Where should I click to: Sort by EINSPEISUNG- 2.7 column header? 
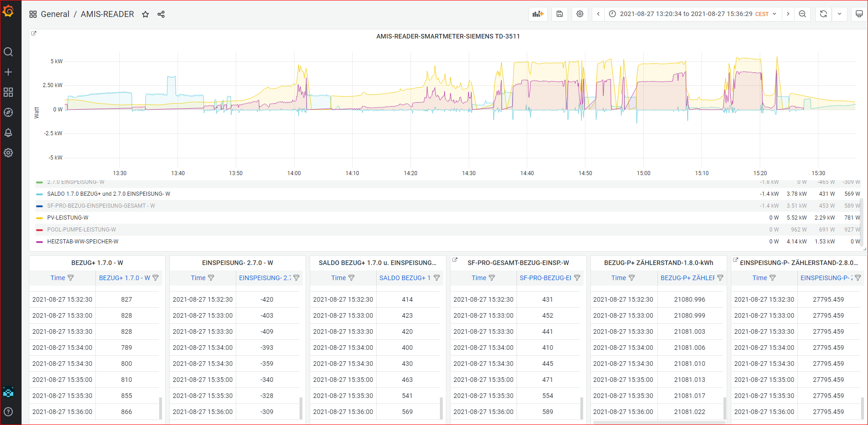click(265, 278)
